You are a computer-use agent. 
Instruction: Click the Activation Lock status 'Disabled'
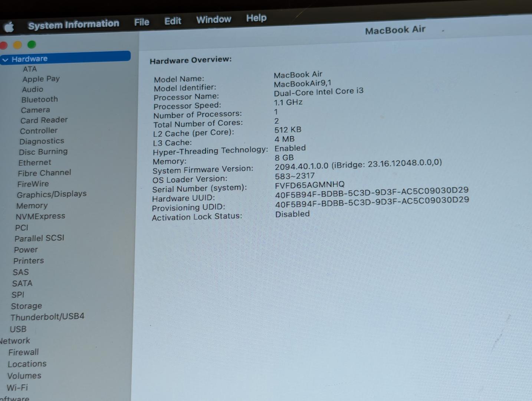292,214
